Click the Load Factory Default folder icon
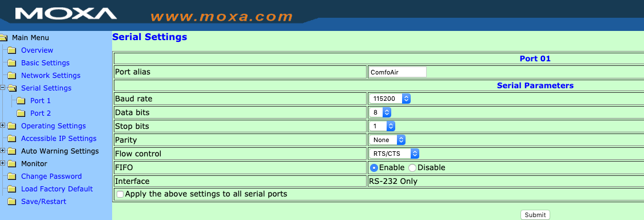 point(12,189)
